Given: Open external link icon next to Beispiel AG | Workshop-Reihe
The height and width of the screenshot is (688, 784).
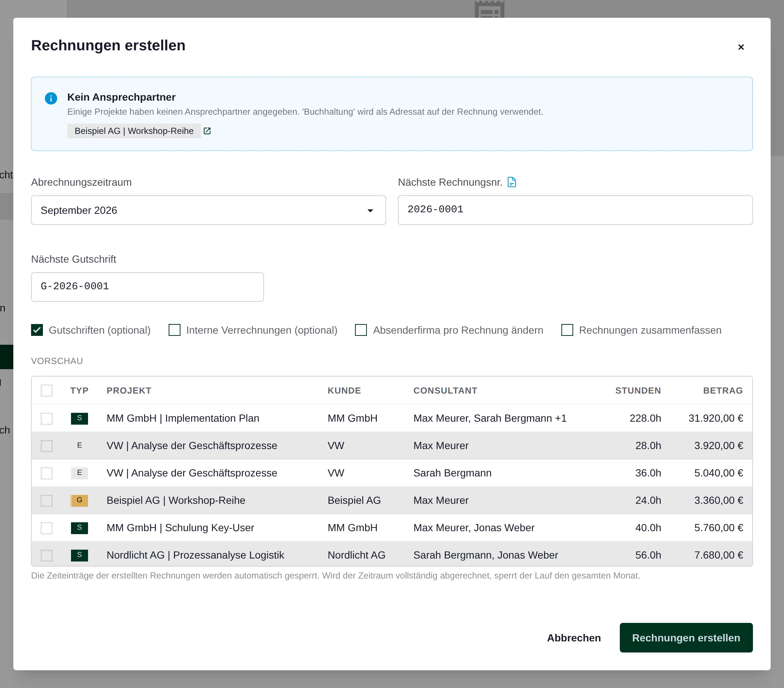Looking at the screenshot, I should coord(207,131).
